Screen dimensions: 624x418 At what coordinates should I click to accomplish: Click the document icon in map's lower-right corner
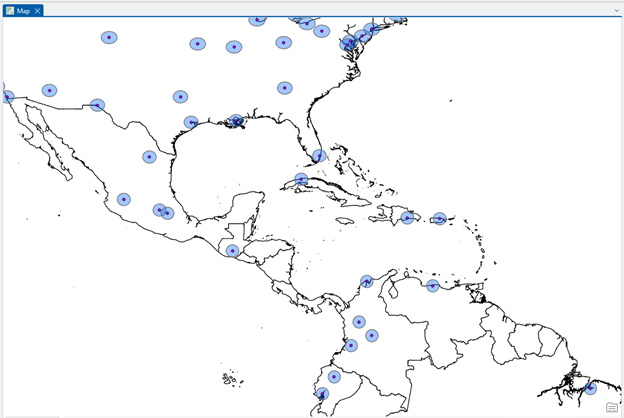click(x=612, y=408)
